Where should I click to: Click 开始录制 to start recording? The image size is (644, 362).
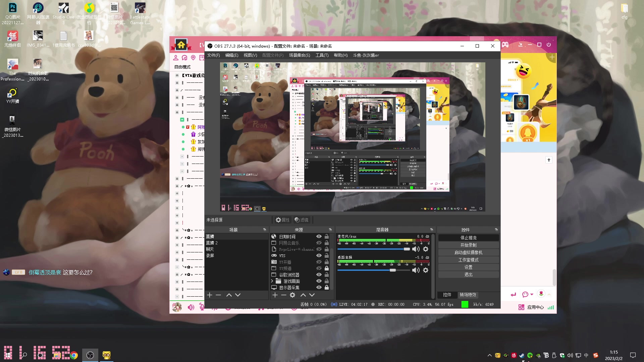[x=469, y=245]
